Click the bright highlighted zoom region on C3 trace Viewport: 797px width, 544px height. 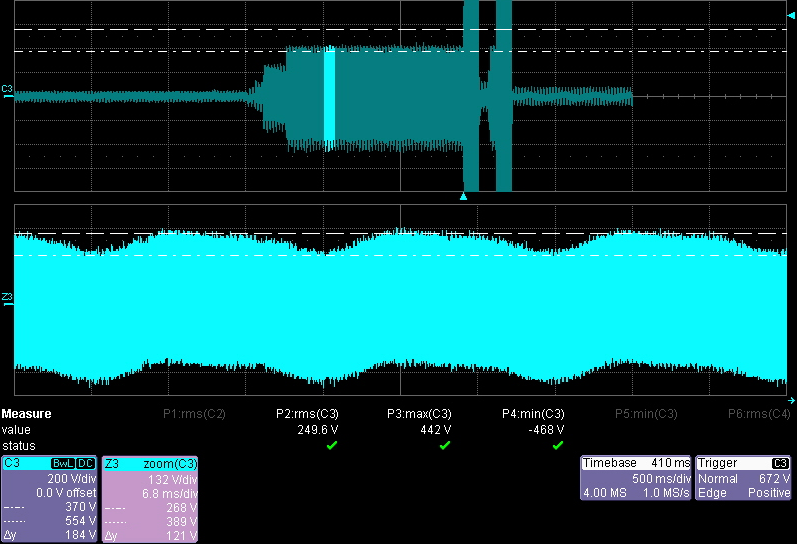point(329,96)
